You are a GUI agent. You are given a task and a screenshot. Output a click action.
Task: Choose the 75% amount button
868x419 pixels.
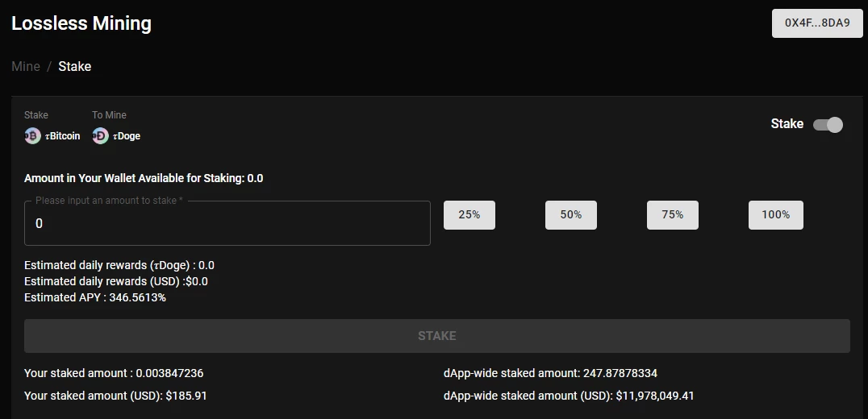[x=673, y=215]
